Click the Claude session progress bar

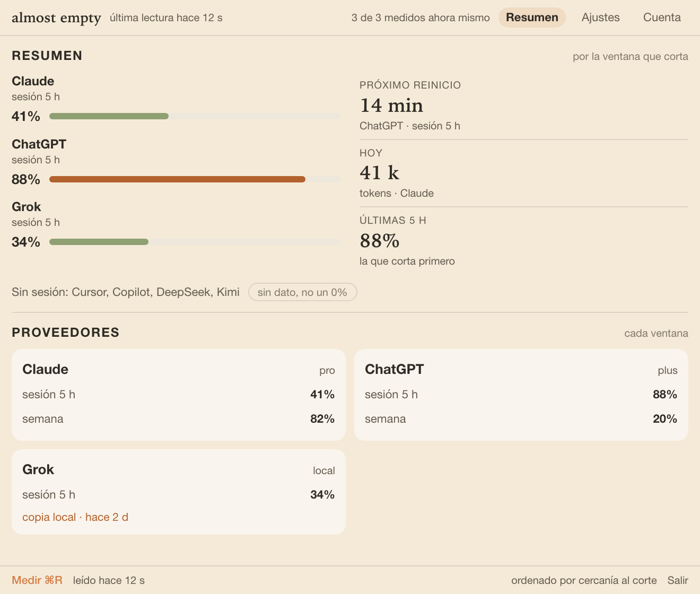coord(195,116)
